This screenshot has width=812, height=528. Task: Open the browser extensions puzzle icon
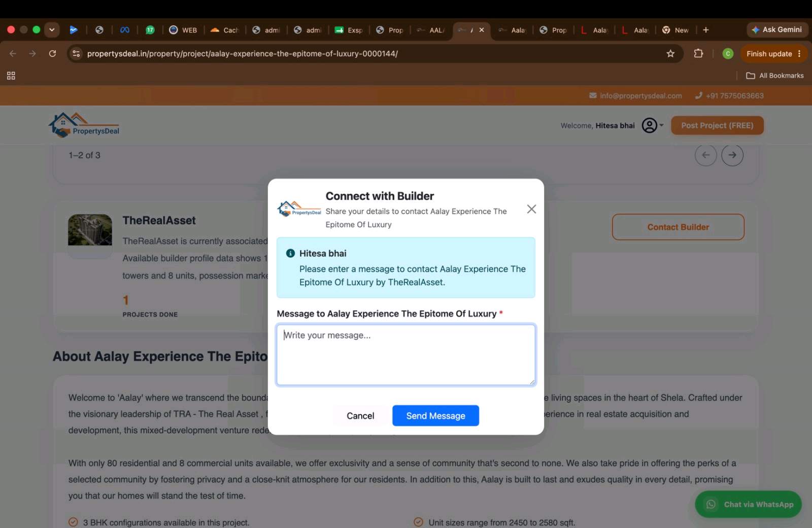698,54
